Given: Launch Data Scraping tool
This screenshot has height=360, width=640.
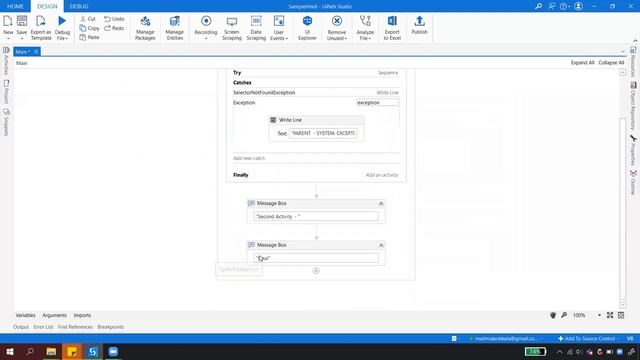Looking at the screenshot, I should pos(256,28).
